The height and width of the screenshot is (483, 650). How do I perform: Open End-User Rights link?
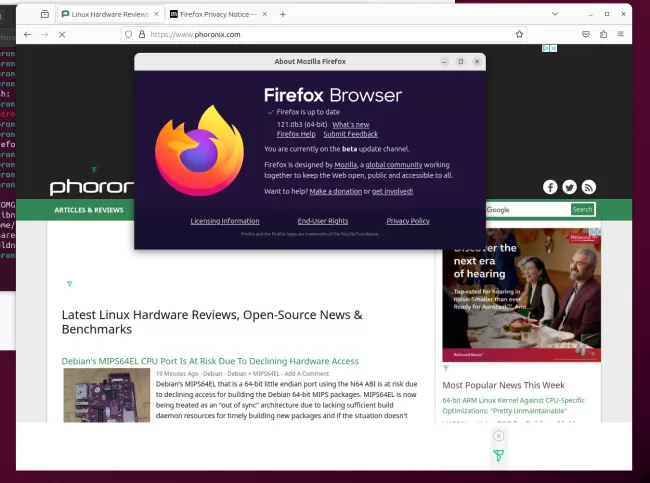(323, 221)
